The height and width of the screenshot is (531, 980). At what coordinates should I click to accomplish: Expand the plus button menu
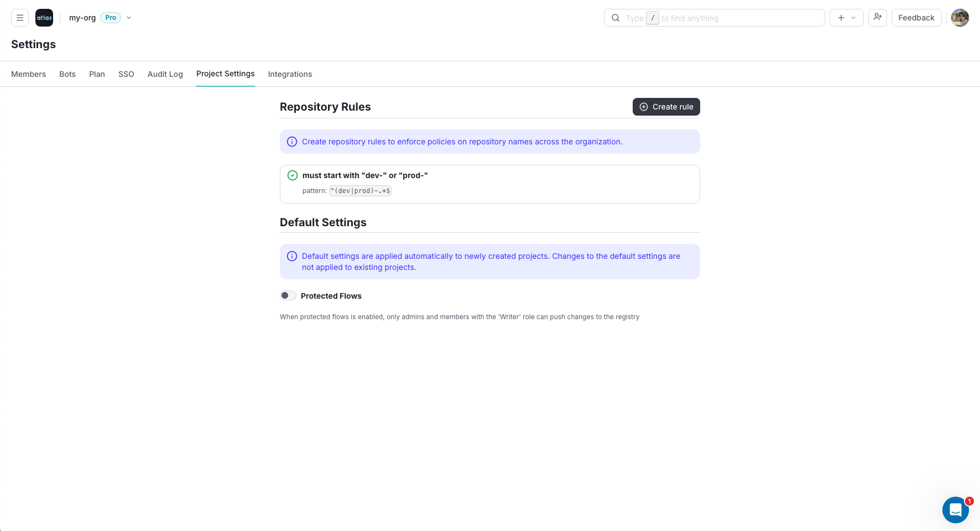(x=841, y=17)
